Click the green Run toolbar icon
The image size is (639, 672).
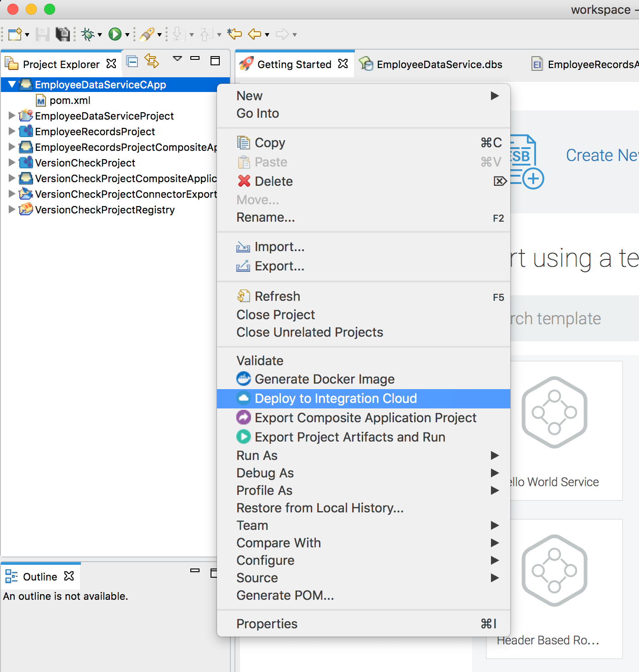click(x=115, y=34)
